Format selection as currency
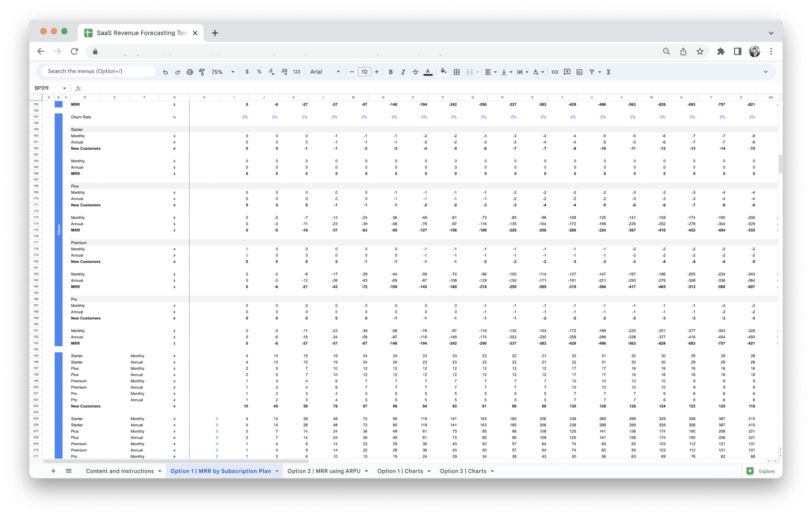Viewport: 812px width, 517px height. (247, 72)
